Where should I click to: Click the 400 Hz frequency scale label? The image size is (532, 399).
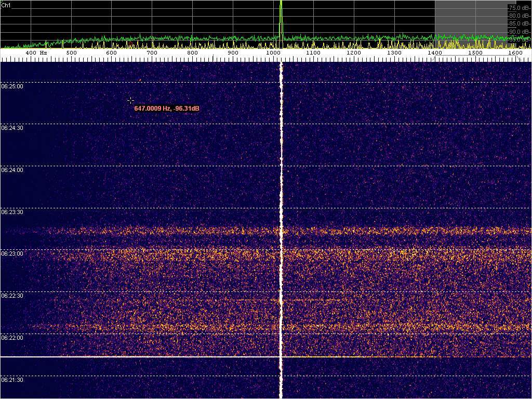[35, 53]
